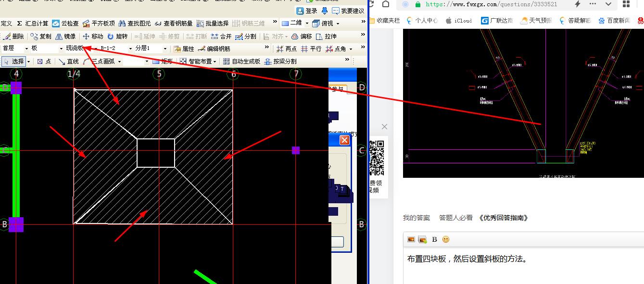The width and height of the screenshot is (644, 284).
Task: Select the 平齐板顶 tool
Action: click(99, 24)
